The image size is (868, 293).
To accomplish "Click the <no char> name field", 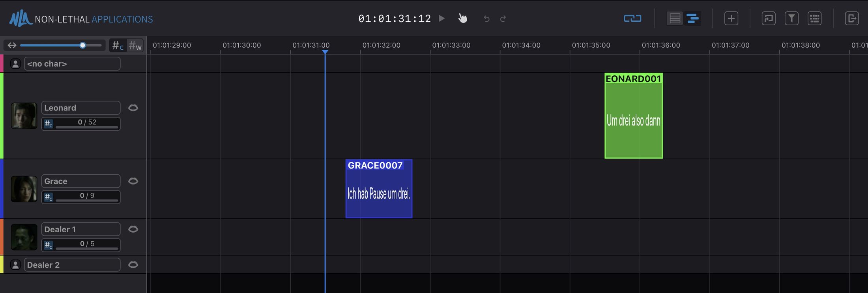I will (72, 63).
